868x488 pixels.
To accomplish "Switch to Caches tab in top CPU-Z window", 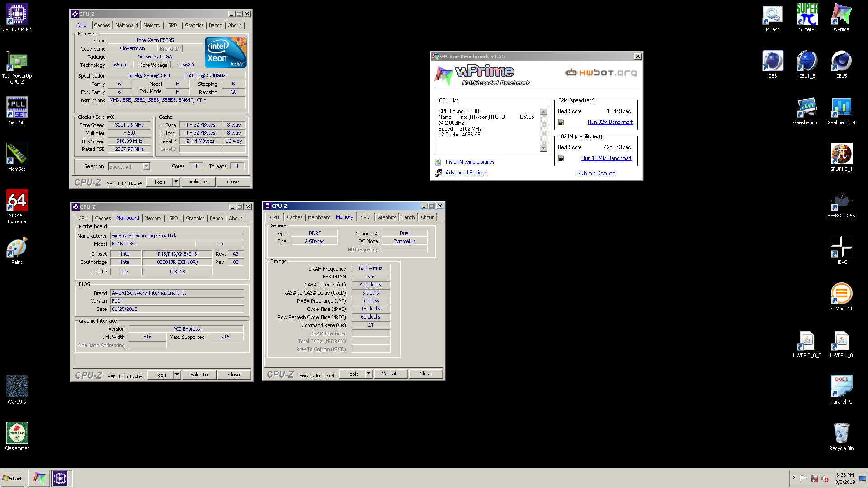I will click(x=102, y=25).
